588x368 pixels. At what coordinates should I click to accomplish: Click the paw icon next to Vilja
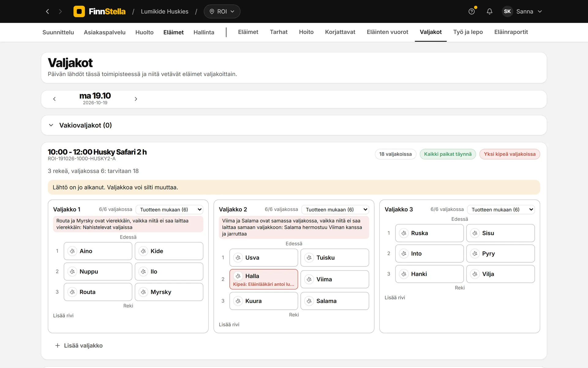(475, 274)
